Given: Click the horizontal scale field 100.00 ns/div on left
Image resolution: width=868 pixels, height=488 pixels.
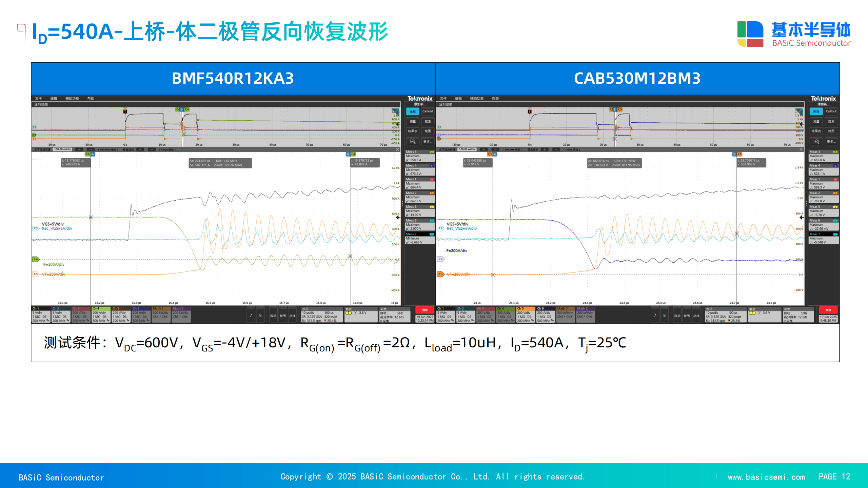Looking at the screenshot, I should tap(63, 149).
